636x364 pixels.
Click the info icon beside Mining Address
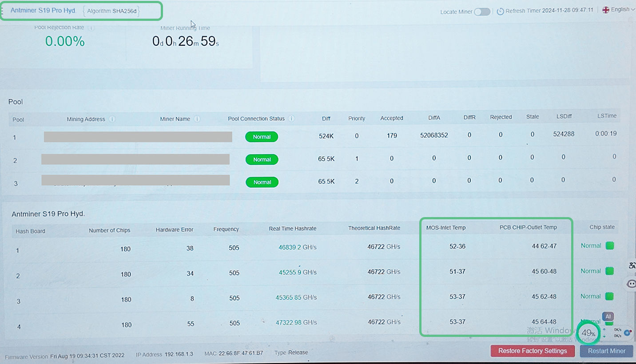tap(112, 119)
